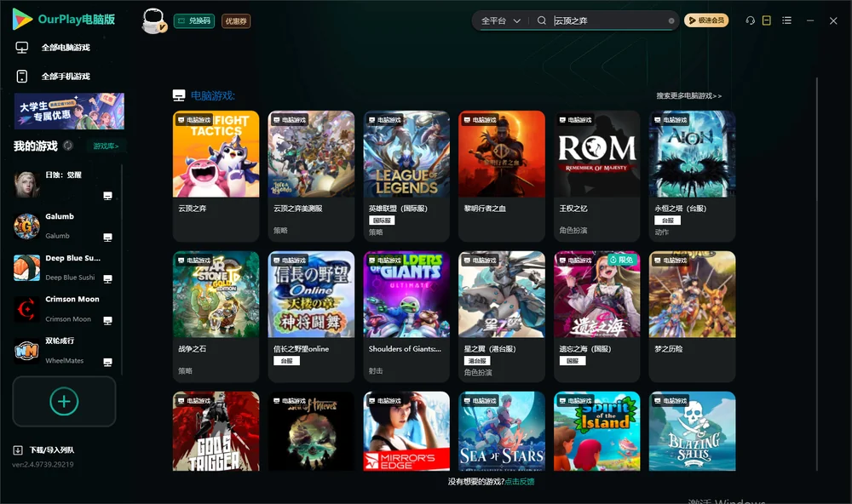
Task: Click the 兑换码 redeem code button
Action: point(194,20)
